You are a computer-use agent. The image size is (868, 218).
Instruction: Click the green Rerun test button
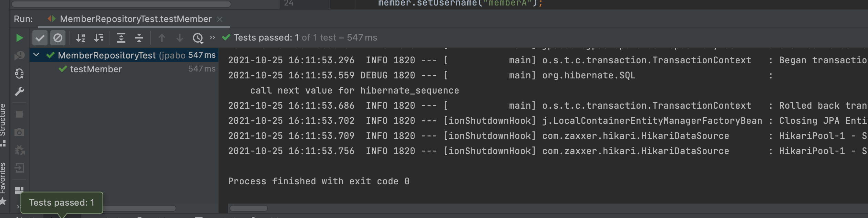19,38
